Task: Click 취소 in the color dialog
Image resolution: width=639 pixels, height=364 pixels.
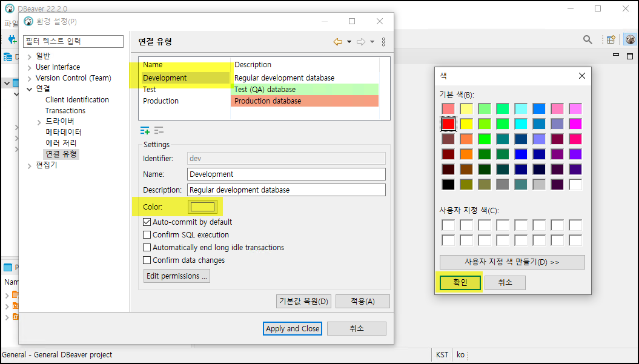Action: pyautogui.click(x=505, y=282)
